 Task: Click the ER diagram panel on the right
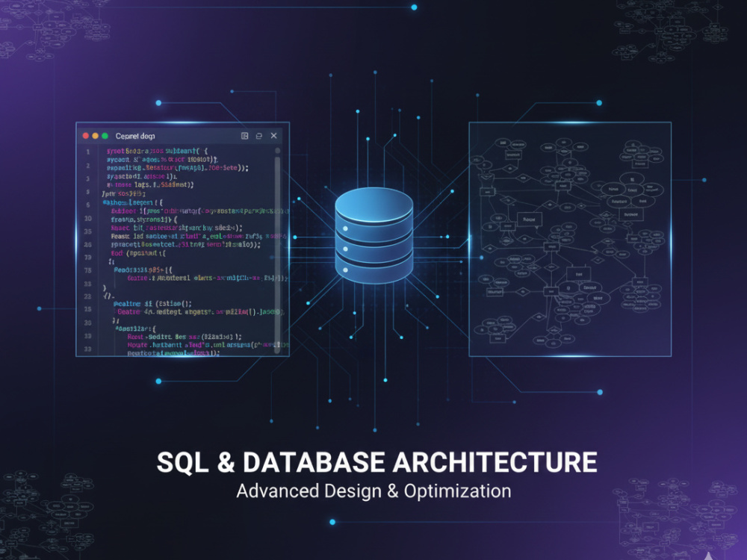pyautogui.click(x=570, y=239)
